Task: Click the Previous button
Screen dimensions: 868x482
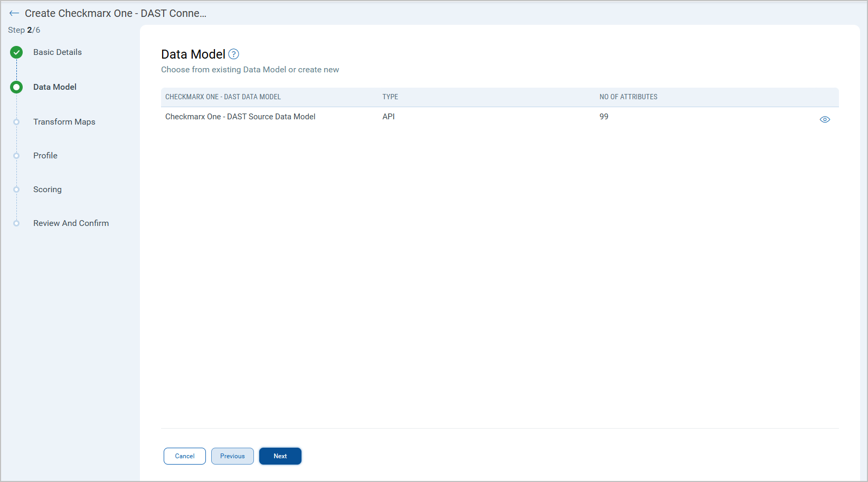Action: [232, 456]
